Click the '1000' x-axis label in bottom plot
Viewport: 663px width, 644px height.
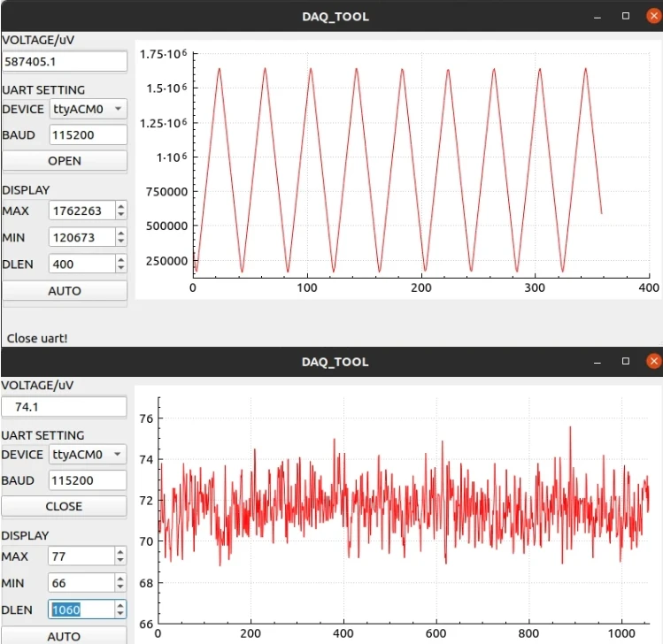coord(621,633)
